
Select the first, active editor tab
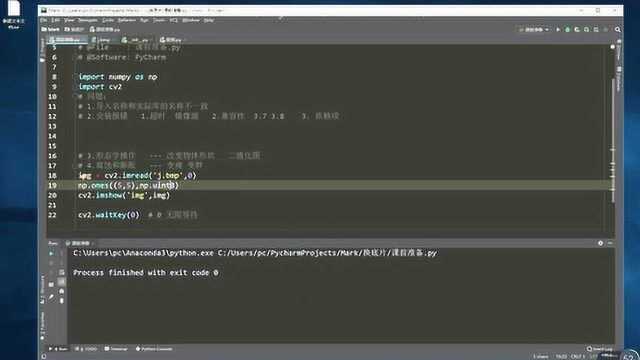click(67, 40)
